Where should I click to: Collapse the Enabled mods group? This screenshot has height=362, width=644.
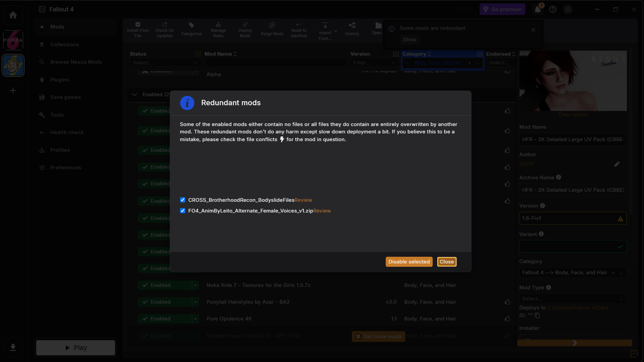pyautogui.click(x=135, y=95)
